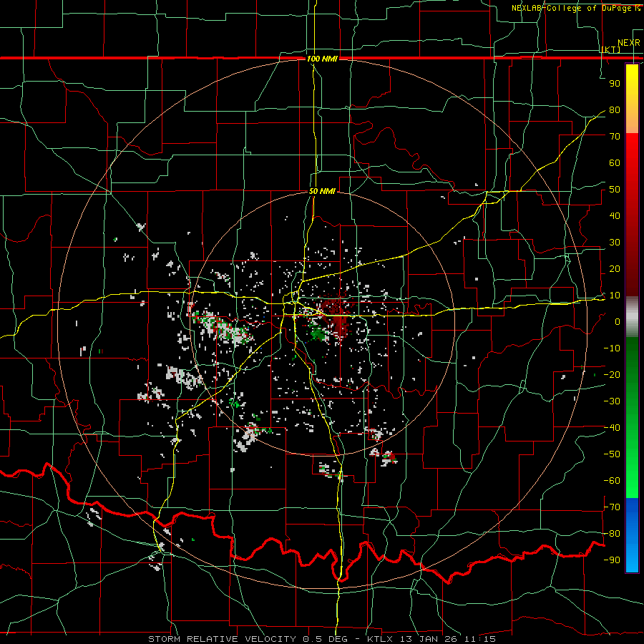Click the "100 NMI" range ring label
The width and height of the screenshot is (644, 644).
point(322,59)
